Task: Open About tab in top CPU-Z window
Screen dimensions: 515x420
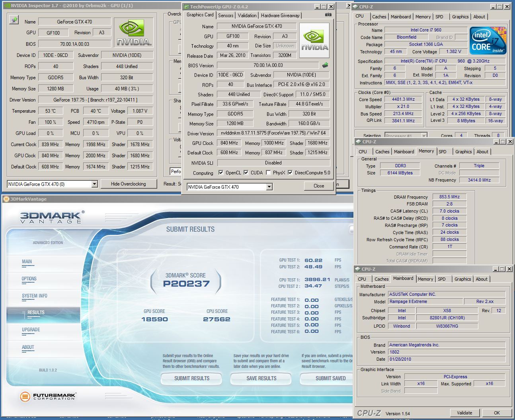Action: [479, 17]
